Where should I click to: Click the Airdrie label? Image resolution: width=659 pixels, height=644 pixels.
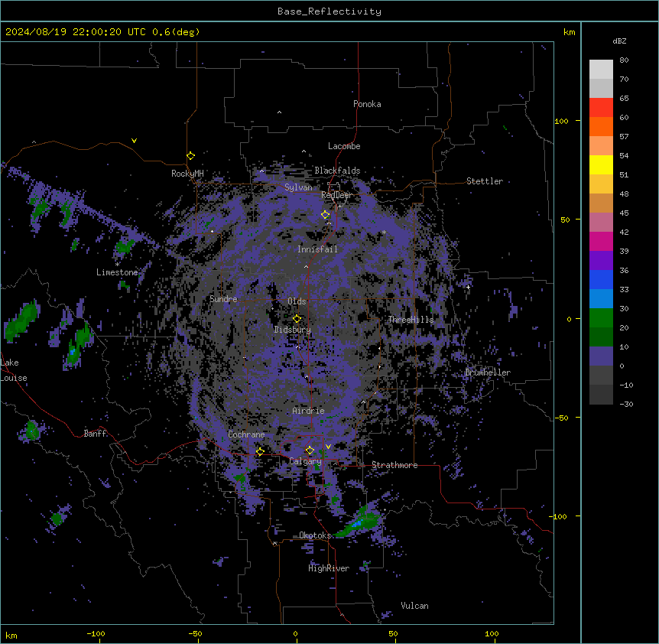(x=308, y=411)
